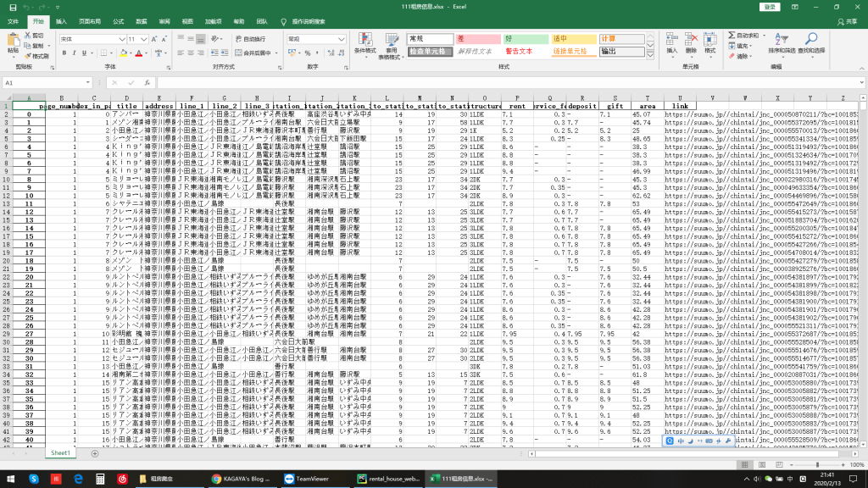Click the Insert Function fx icon
Image resolution: width=868 pixels, height=488 pixels.
point(148,83)
